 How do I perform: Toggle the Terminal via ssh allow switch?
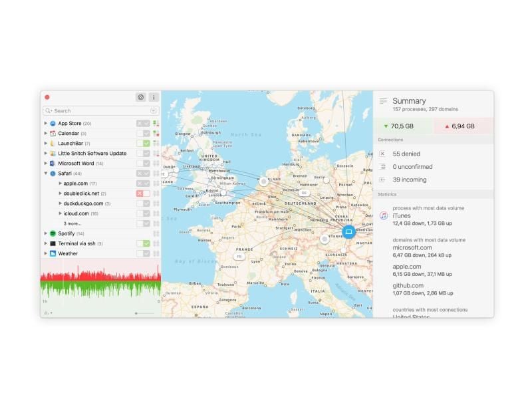pos(143,243)
